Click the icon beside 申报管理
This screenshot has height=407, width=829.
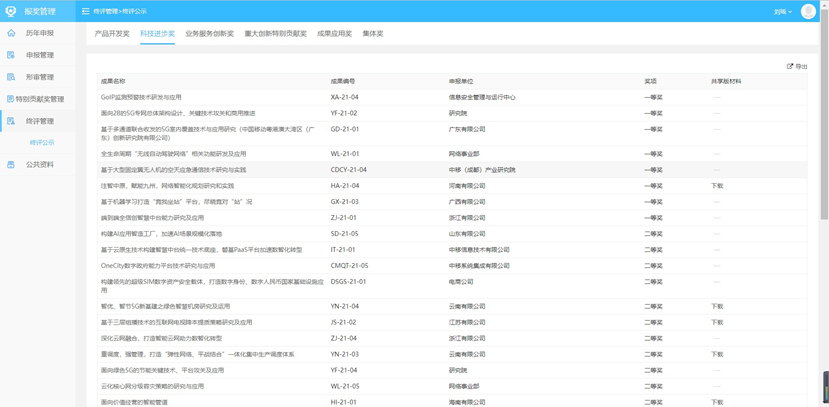click(11, 55)
